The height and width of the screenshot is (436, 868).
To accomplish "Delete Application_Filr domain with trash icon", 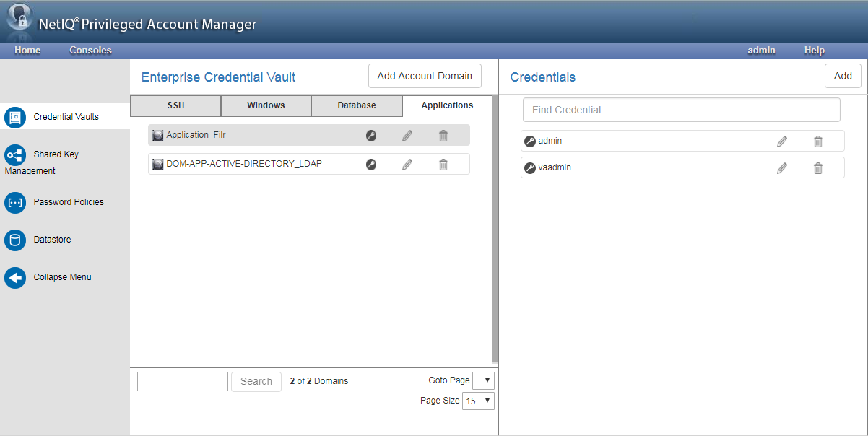I will tap(443, 135).
